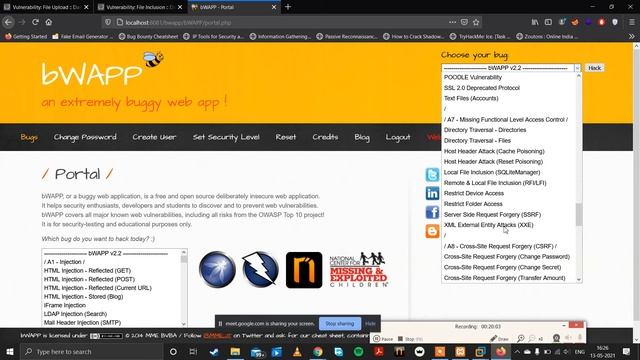
Task: Open the Bug Bounty Cheatsheet bookmark
Action: (x=149, y=36)
